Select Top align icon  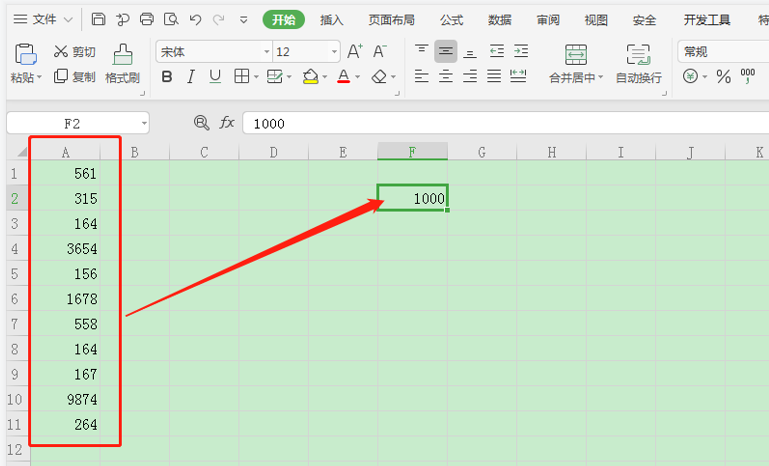pos(421,51)
